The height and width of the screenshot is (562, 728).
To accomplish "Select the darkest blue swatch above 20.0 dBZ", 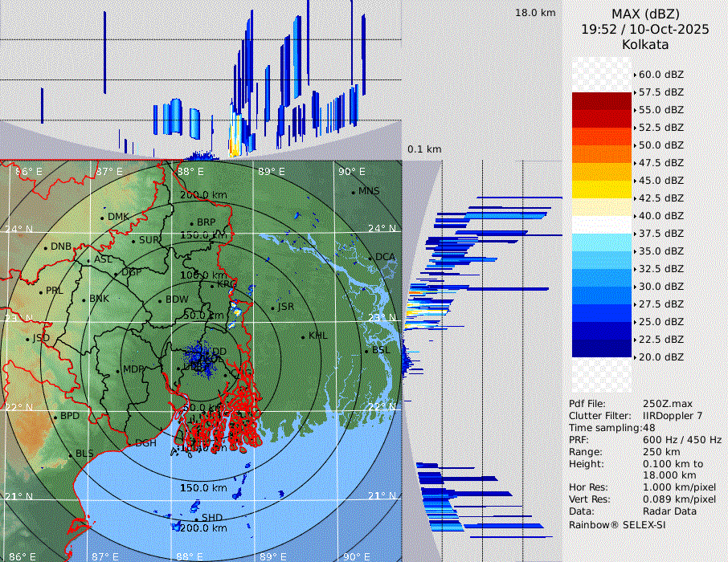I will [602, 348].
